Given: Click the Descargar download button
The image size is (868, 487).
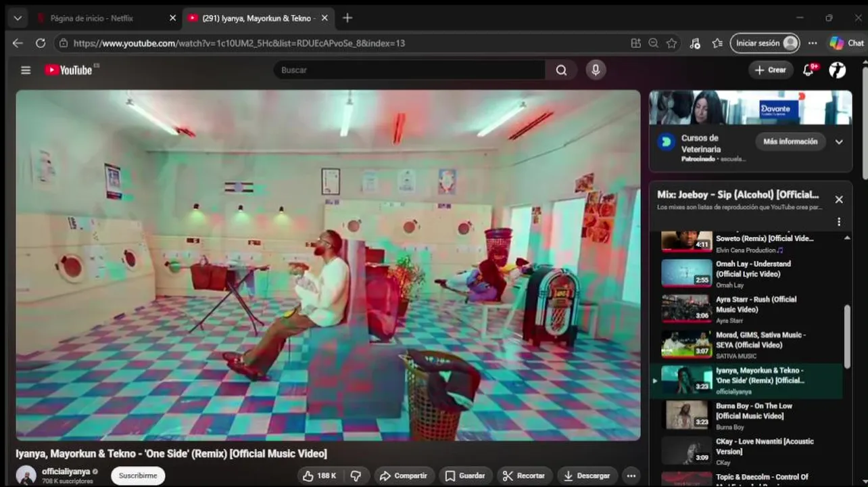Looking at the screenshot, I should pos(587,476).
